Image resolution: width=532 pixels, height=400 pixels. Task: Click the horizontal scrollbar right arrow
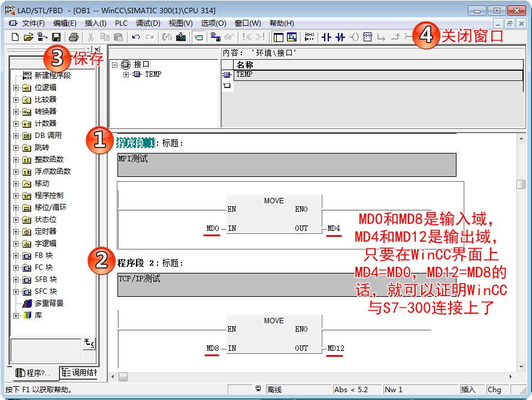pyautogui.click(x=510, y=377)
